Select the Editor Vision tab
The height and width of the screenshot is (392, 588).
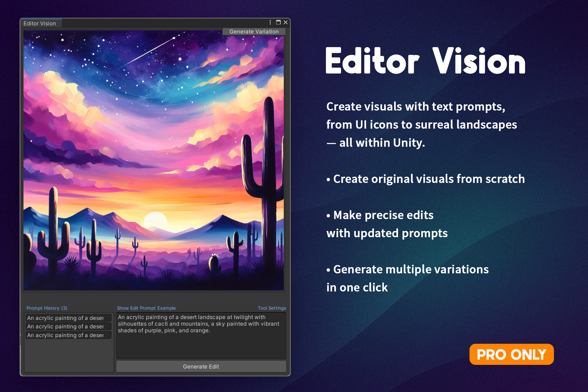coord(40,23)
